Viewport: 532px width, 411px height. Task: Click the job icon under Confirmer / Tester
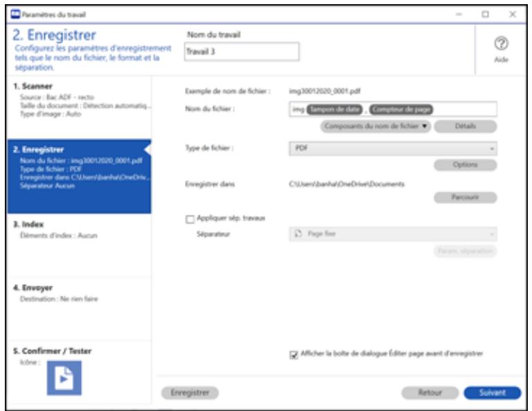[x=64, y=378]
